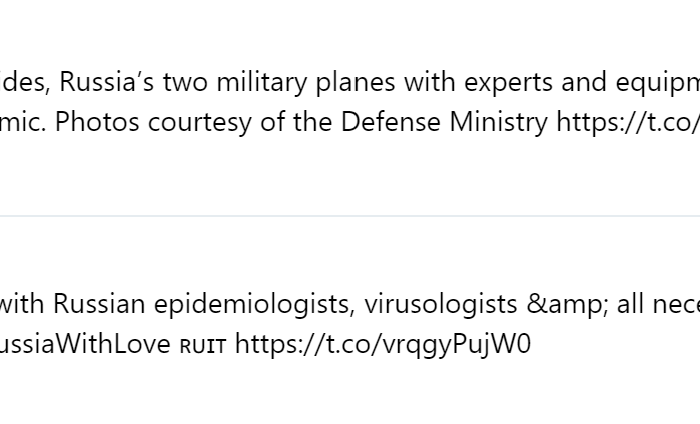
Task: Click the word "experts" in the first tweet
Action: click(508, 83)
